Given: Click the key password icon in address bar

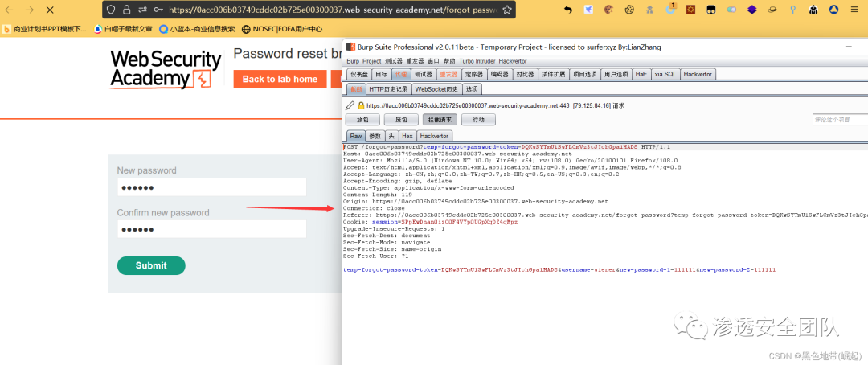Looking at the screenshot, I should 158,10.
